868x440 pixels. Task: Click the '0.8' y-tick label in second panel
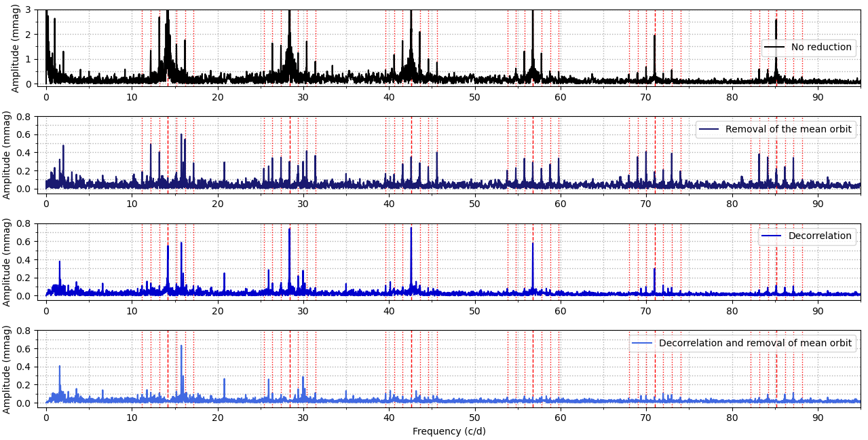pyautogui.click(x=24, y=117)
